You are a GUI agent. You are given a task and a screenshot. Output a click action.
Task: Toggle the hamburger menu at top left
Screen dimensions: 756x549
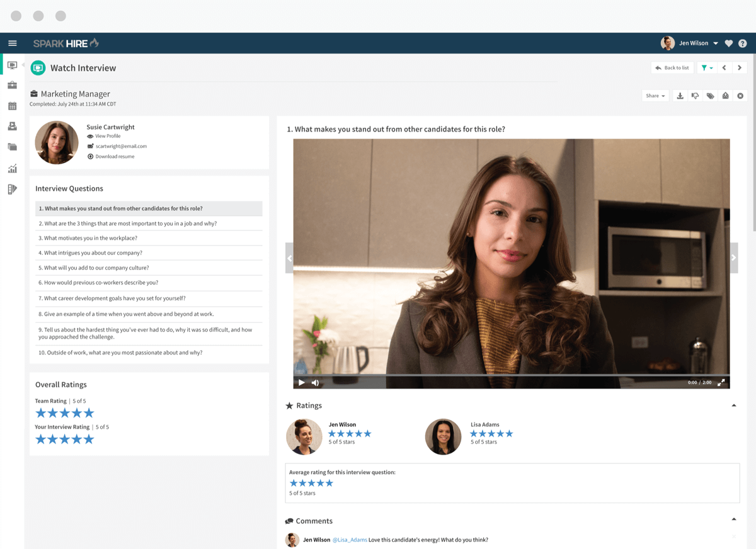point(13,43)
